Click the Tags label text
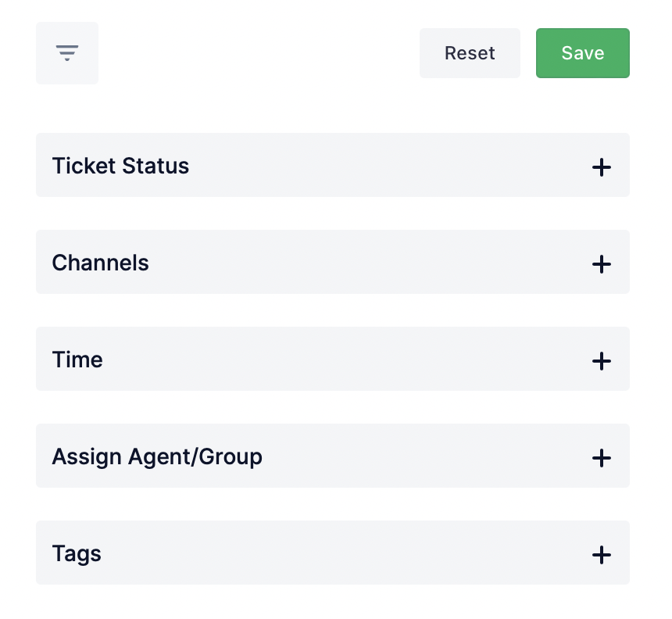Image resolution: width=672 pixels, height=619 pixels. 77,553
